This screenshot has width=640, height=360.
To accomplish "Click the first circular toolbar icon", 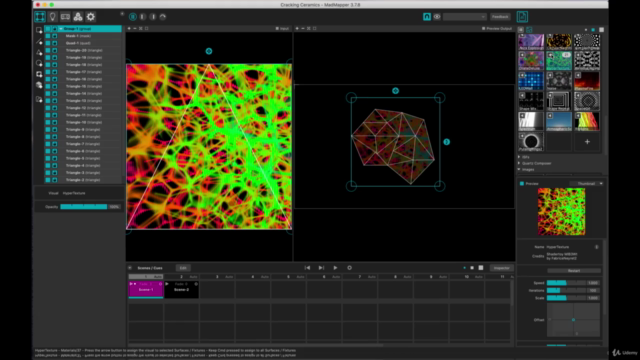I will coord(133,17).
